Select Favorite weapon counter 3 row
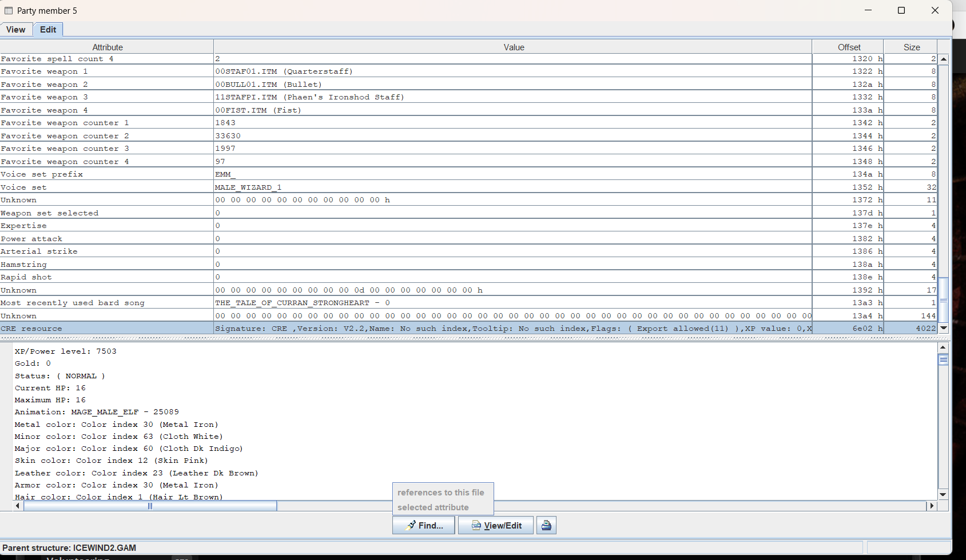This screenshot has width=966, height=560. [468, 149]
